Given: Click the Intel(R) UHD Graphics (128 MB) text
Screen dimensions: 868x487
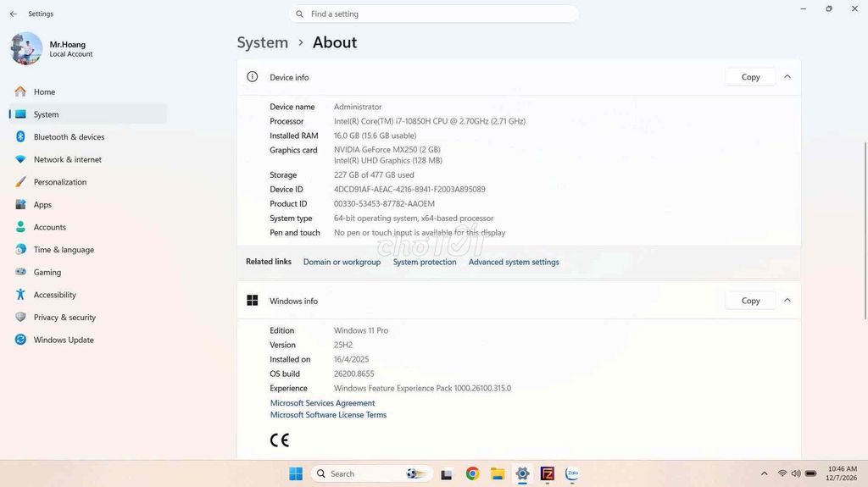Looking at the screenshot, I should 388,160.
